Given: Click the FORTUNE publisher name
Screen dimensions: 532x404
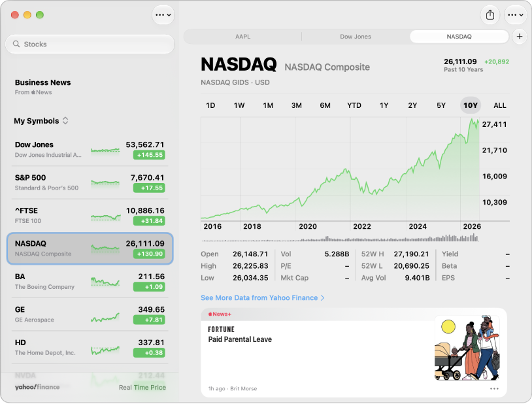Looking at the screenshot, I should tap(221, 329).
